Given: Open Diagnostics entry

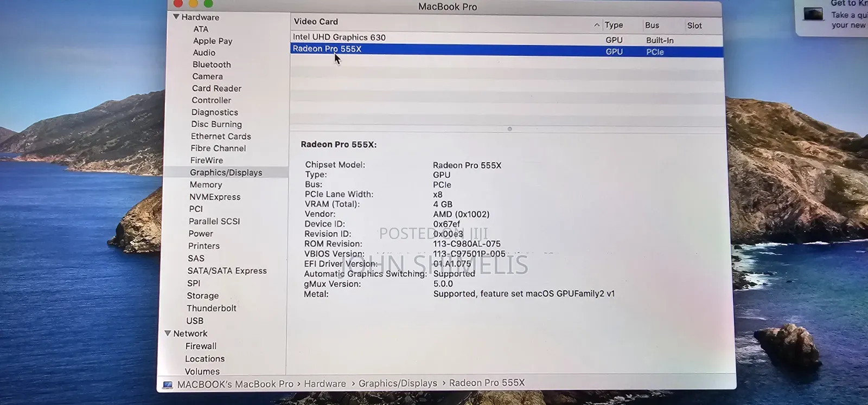Looking at the screenshot, I should point(214,112).
